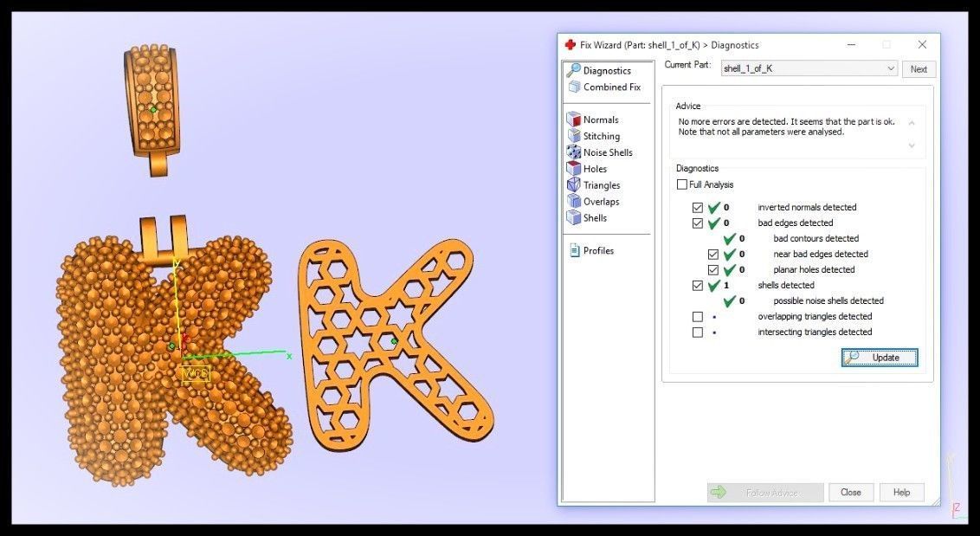Click the Noise Shells icon
The image size is (980, 536).
[x=573, y=152]
